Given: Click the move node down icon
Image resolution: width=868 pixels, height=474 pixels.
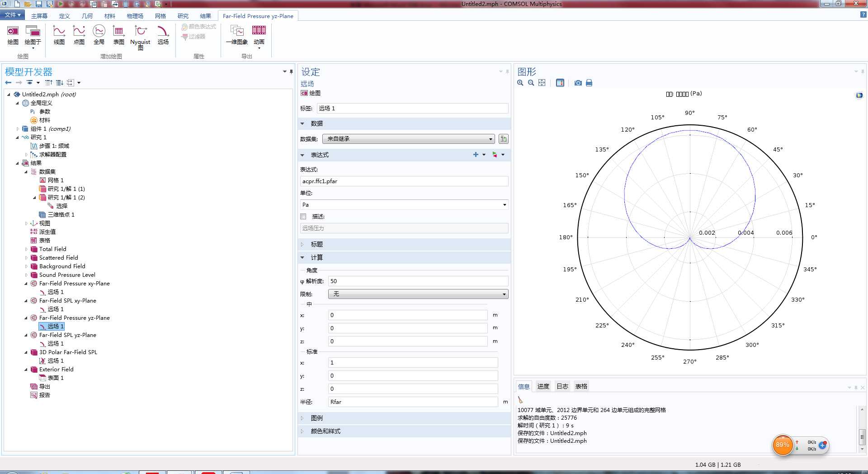Looking at the screenshot, I should [59, 82].
